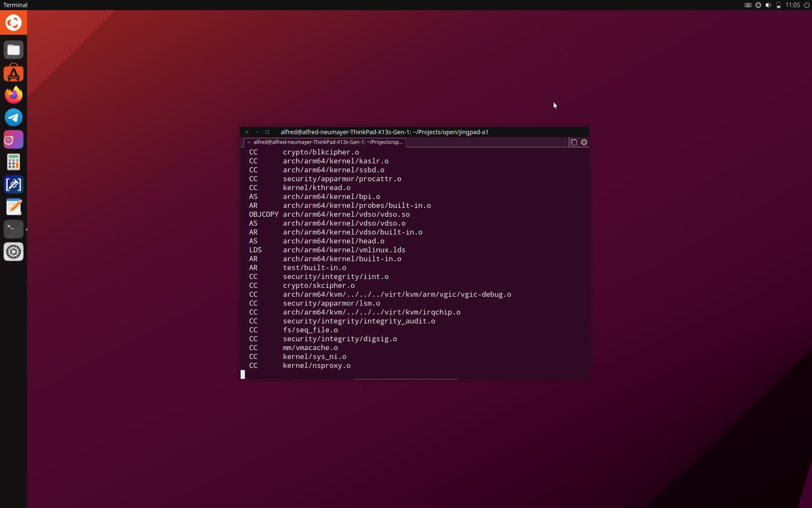Viewport: 812px width, 508px height.
Task: Expand the volume indicator menu
Action: click(768, 5)
